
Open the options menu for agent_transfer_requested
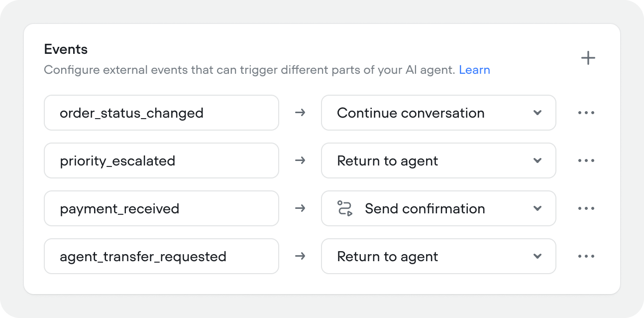(586, 256)
